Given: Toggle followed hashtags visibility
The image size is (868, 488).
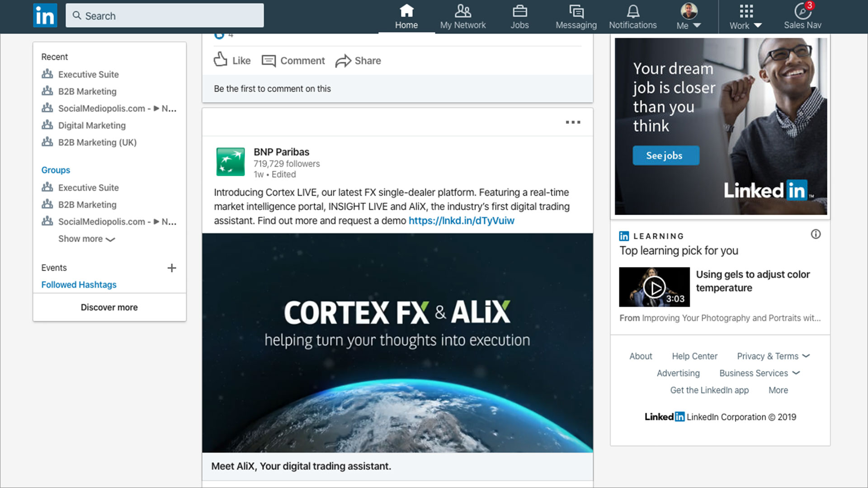Looking at the screenshot, I should point(79,284).
